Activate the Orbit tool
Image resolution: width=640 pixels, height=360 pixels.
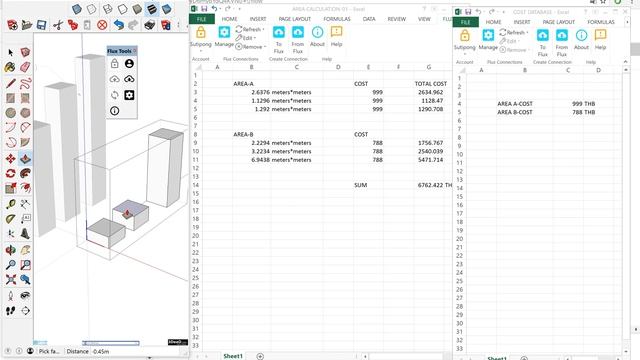pos(11,250)
